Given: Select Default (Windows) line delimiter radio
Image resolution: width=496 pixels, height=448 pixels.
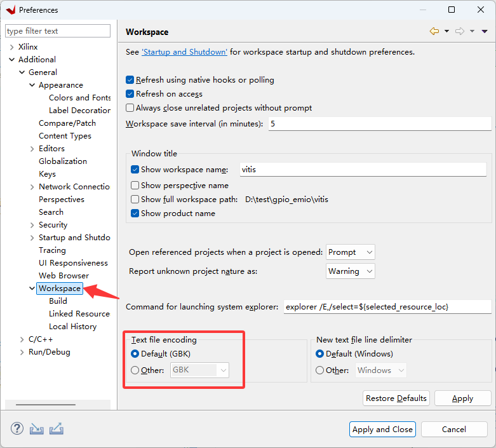Looking at the screenshot, I should 319,354.
